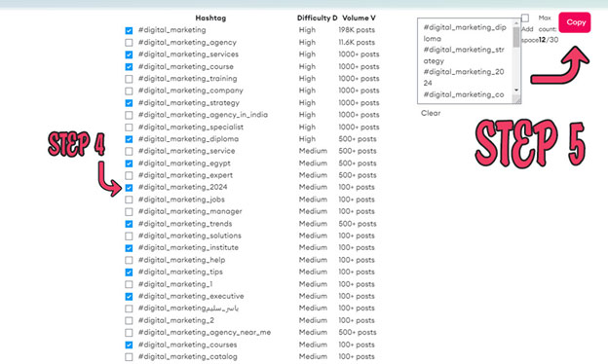Uncheck #digital_marketing_services checkbox
This screenshot has width=608, height=364.
(x=129, y=55)
